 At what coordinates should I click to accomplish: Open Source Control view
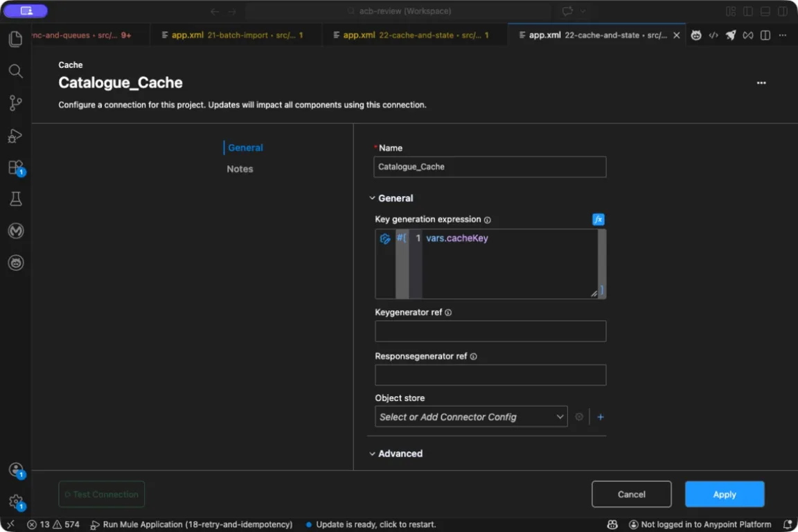[x=16, y=103]
